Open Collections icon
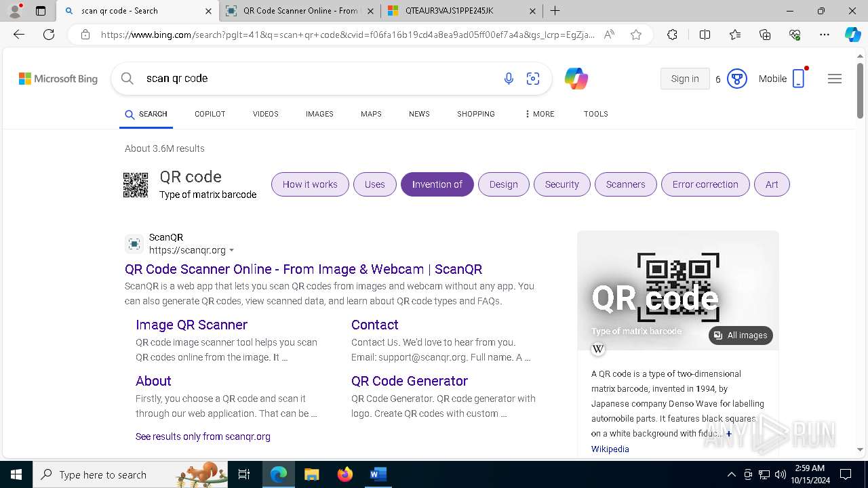This screenshot has width=868, height=488. point(765,35)
